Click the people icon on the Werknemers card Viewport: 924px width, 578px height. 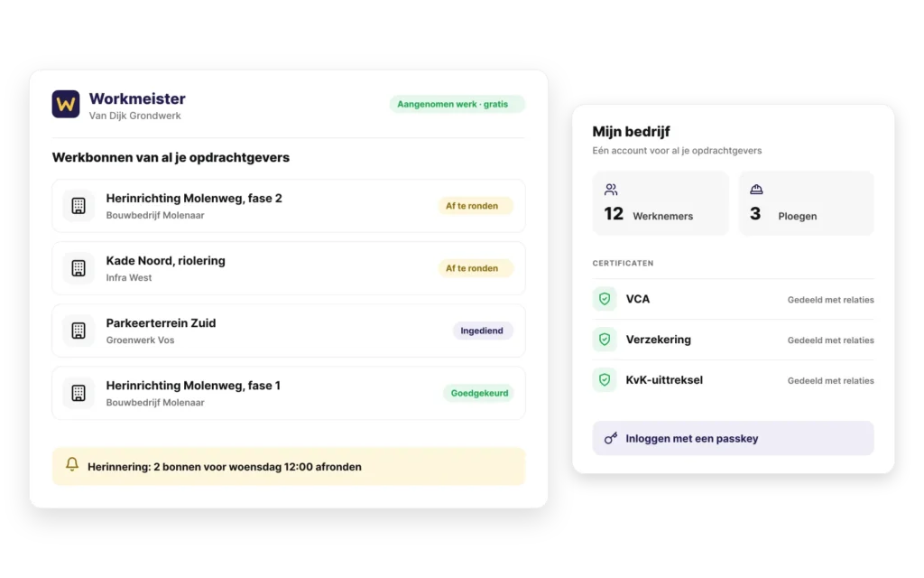click(x=611, y=190)
